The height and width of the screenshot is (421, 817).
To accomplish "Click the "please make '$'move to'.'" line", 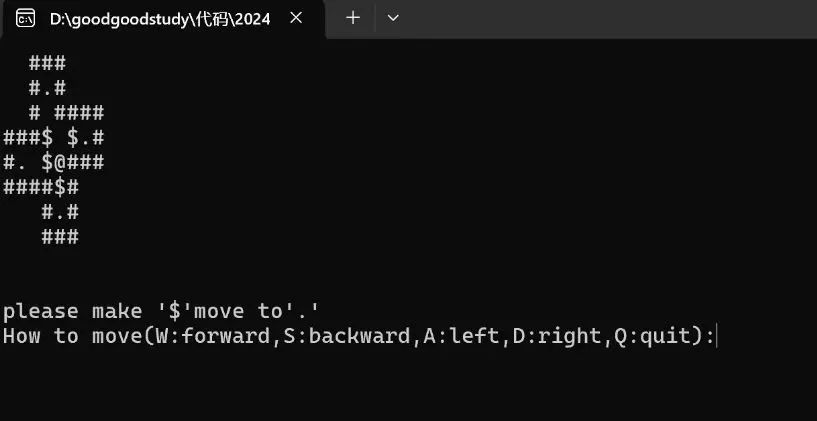I will [161, 311].
